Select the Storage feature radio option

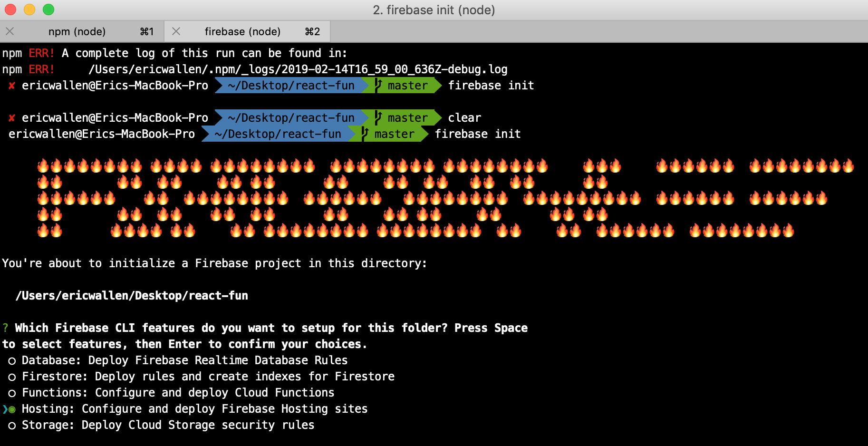tap(12, 426)
